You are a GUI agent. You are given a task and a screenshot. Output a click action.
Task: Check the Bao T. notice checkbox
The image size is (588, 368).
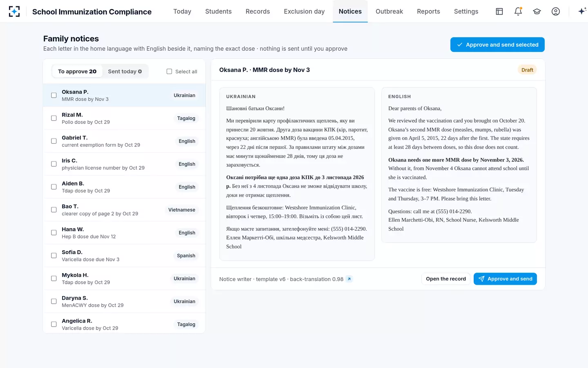coord(54,210)
